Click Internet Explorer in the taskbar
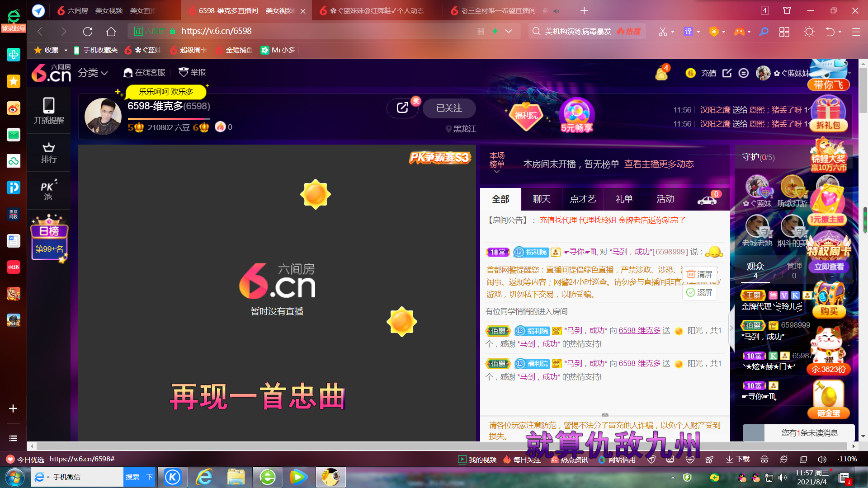868x488 pixels. point(204,477)
